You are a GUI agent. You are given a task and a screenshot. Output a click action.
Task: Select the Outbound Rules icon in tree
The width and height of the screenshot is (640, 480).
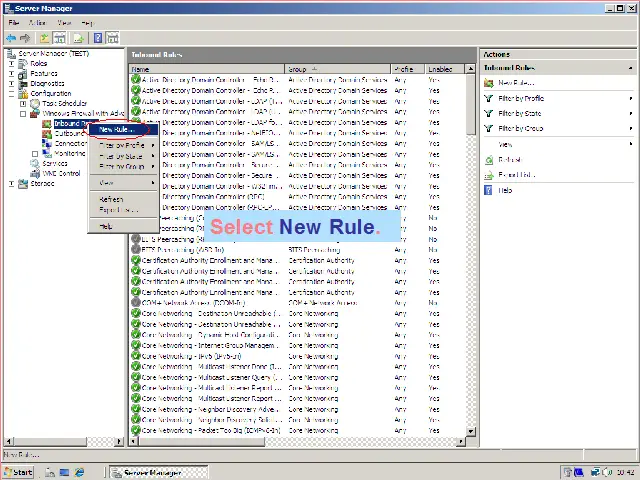pyautogui.click(x=47, y=133)
